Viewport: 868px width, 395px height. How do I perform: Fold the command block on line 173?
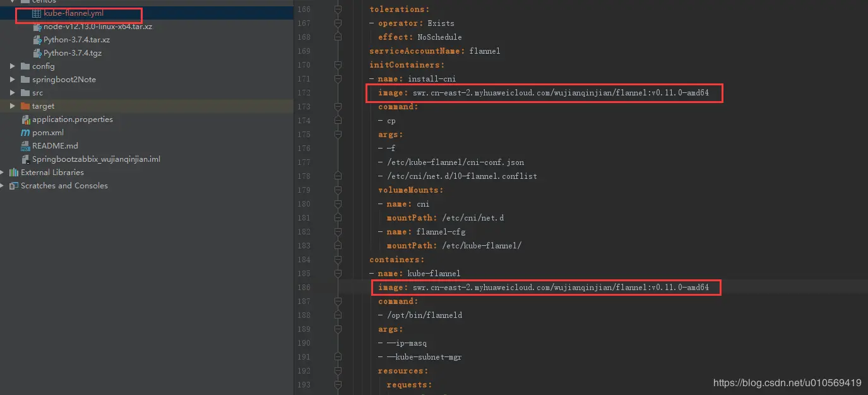tap(338, 107)
